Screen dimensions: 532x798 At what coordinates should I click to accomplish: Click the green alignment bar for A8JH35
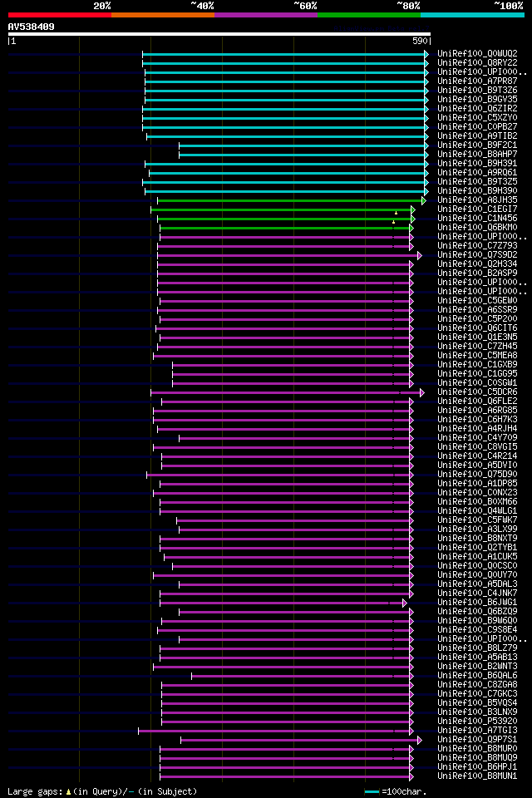pyautogui.click(x=291, y=201)
